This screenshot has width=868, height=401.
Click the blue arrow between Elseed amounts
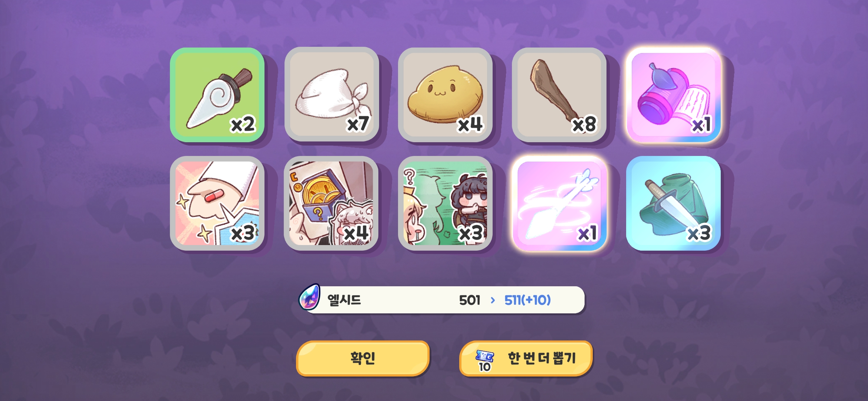pos(493,300)
